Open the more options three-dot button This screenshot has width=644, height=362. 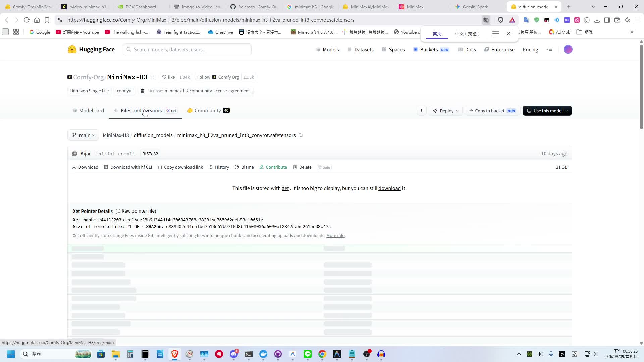422,111
